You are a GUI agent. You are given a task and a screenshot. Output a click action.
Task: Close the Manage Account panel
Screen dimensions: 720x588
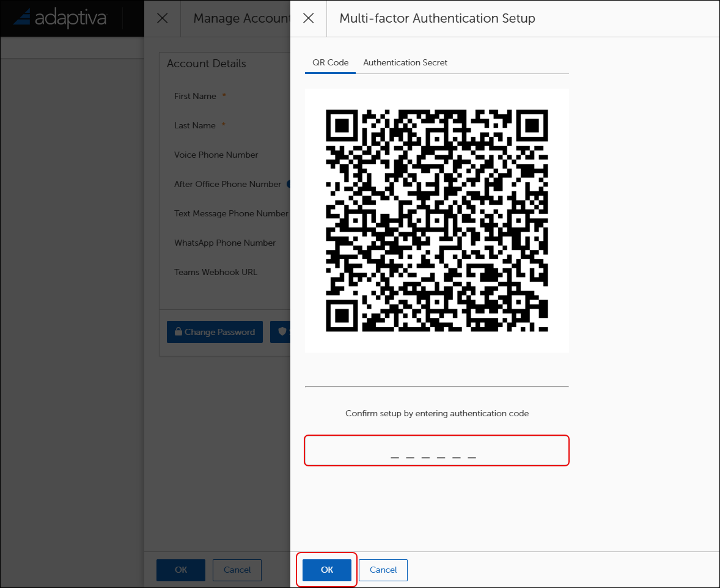(162, 18)
